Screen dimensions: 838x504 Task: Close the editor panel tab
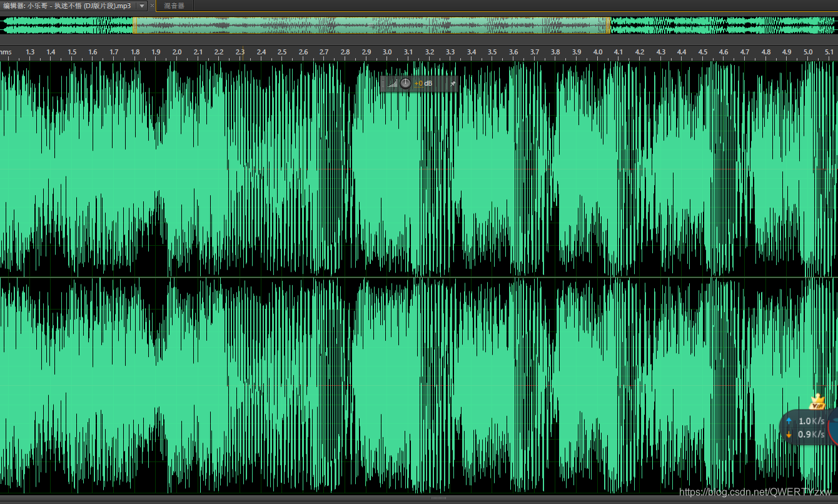(x=152, y=6)
